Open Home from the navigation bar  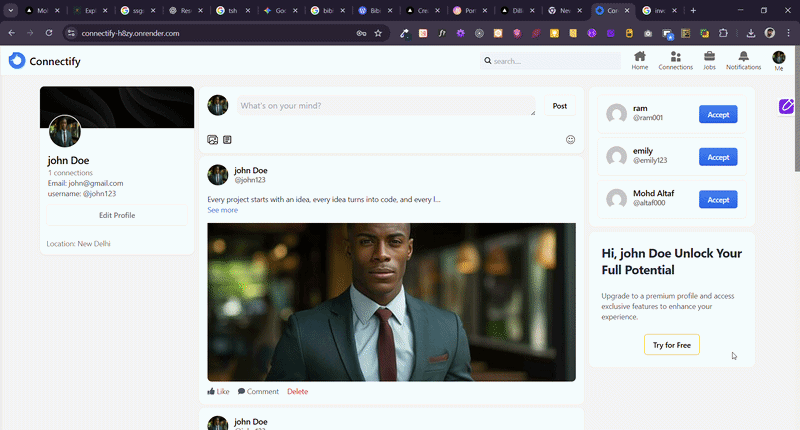pos(640,57)
